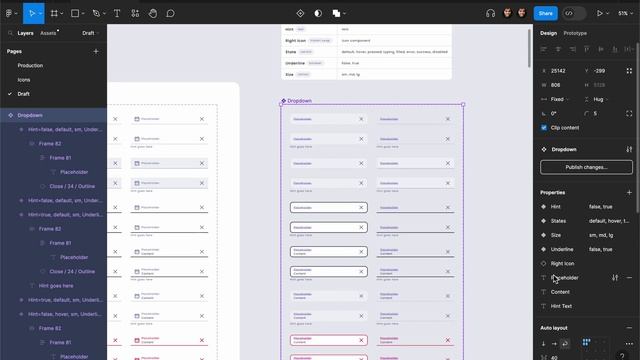Remove the Placeholder property with minus
Screen dimensions: 640x360
[629, 278]
